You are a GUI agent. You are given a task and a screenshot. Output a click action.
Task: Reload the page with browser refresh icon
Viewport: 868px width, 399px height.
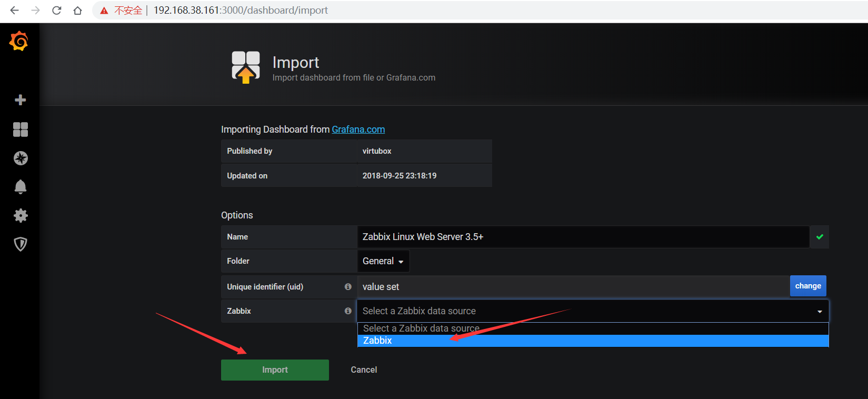[x=56, y=11]
